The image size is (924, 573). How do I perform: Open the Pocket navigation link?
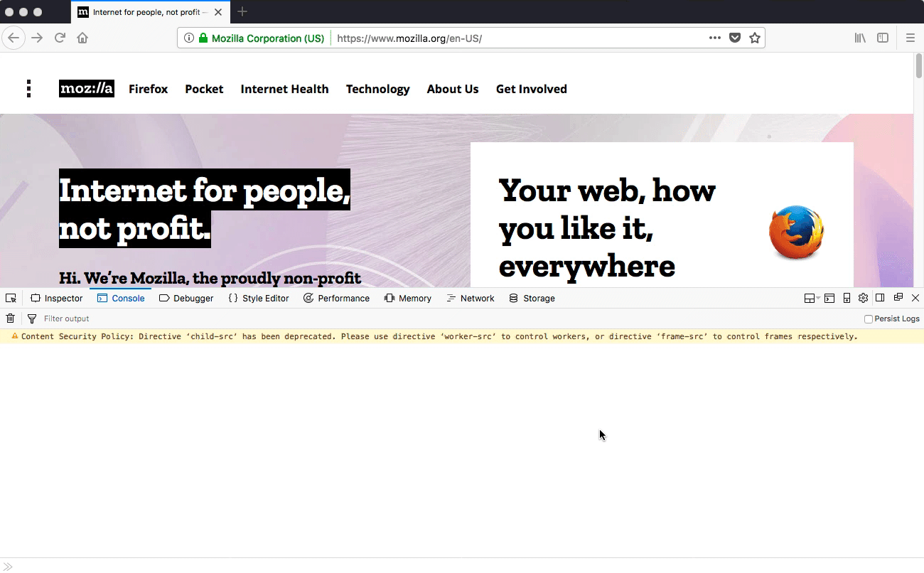pos(204,89)
